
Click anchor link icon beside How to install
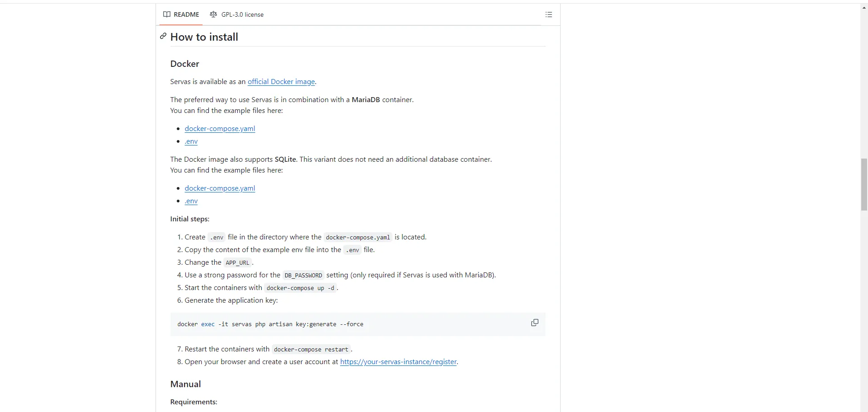click(163, 36)
